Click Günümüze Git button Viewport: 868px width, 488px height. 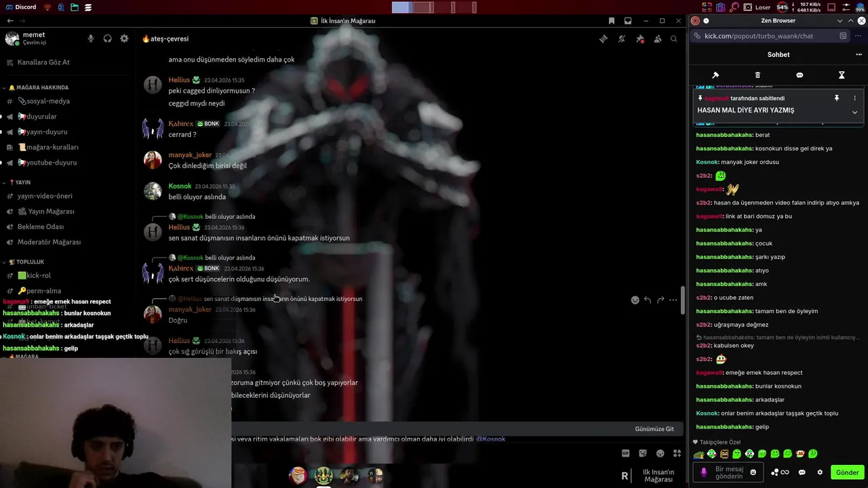[x=654, y=429]
